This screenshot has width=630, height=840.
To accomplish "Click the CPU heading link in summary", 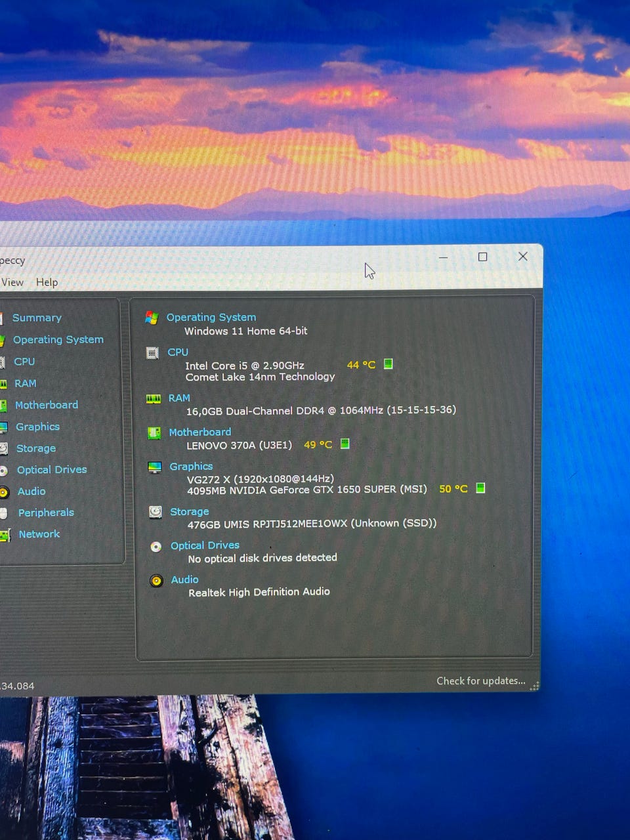I will (x=178, y=352).
